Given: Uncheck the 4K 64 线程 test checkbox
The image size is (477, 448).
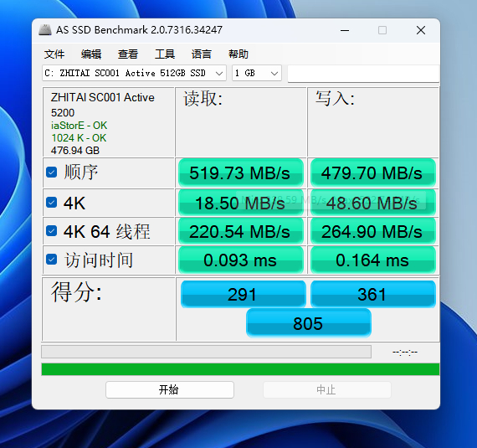Looking at the screenshot, I should 51,231.
